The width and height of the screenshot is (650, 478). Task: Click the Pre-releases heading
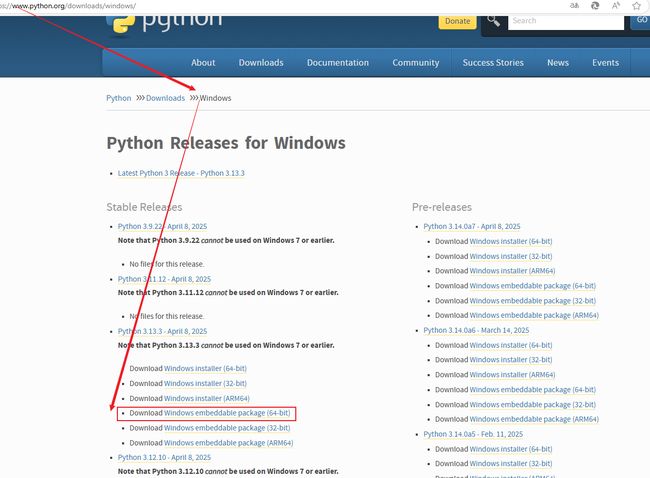[442, 207]
